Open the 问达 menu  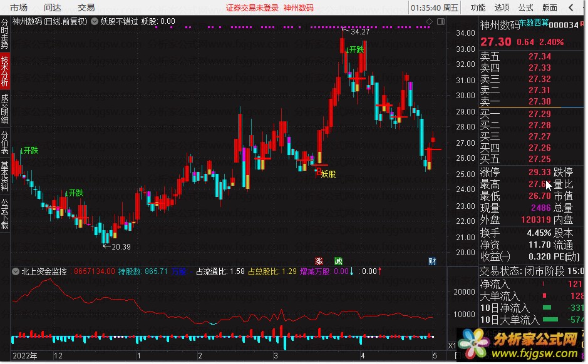click(53, 8)
